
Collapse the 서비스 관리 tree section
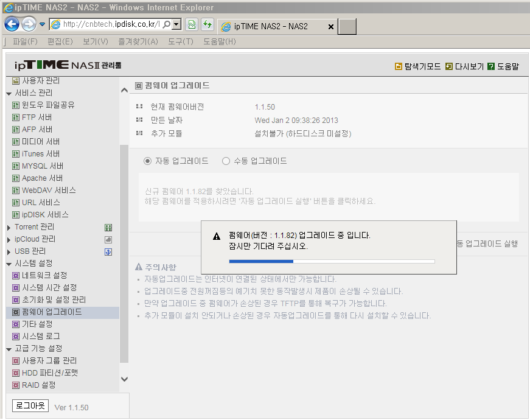pyautogui.click(x=9, y=94)
